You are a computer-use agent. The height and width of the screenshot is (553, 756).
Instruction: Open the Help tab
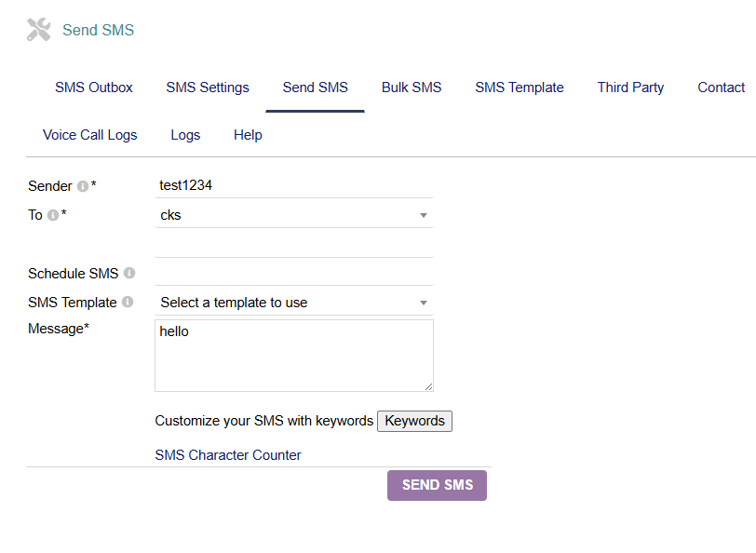click(248, 135)
